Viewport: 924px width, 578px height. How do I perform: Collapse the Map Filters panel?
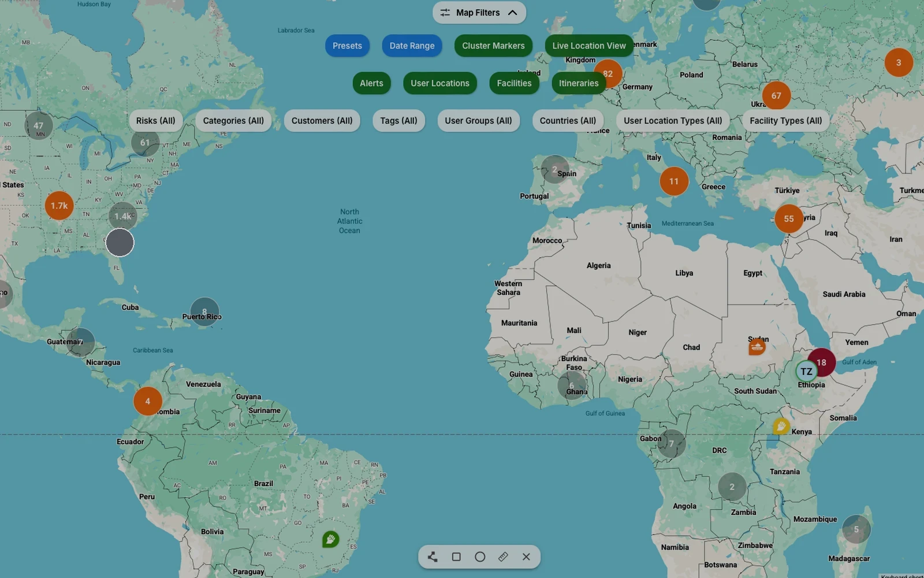click(x=479, y=12)
